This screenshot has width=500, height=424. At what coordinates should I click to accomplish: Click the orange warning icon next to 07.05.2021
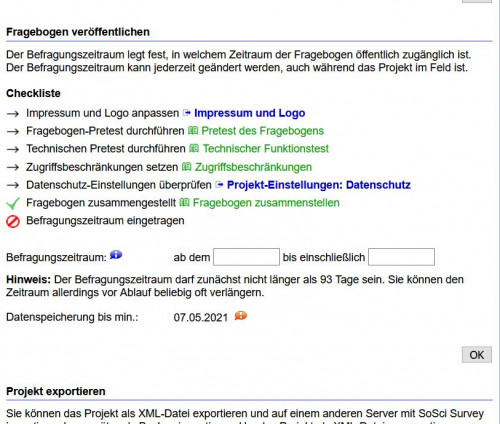click(x=241, y=315)
